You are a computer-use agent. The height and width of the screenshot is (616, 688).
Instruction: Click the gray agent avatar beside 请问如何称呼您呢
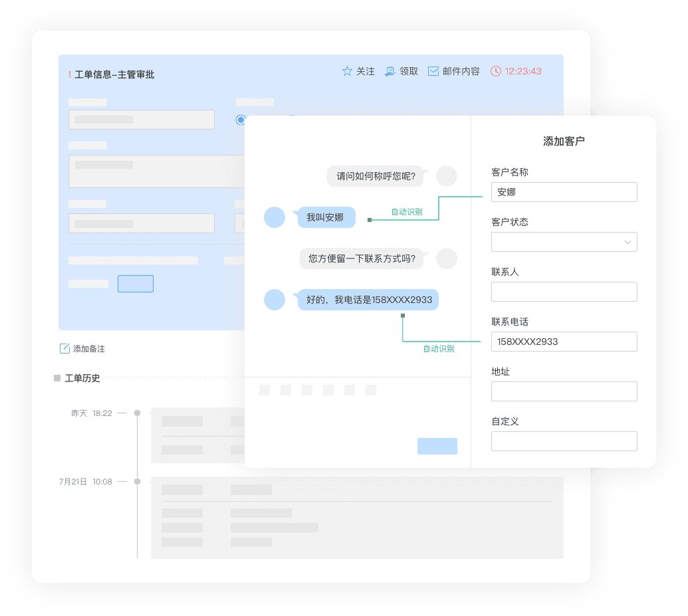coord(447,176)
